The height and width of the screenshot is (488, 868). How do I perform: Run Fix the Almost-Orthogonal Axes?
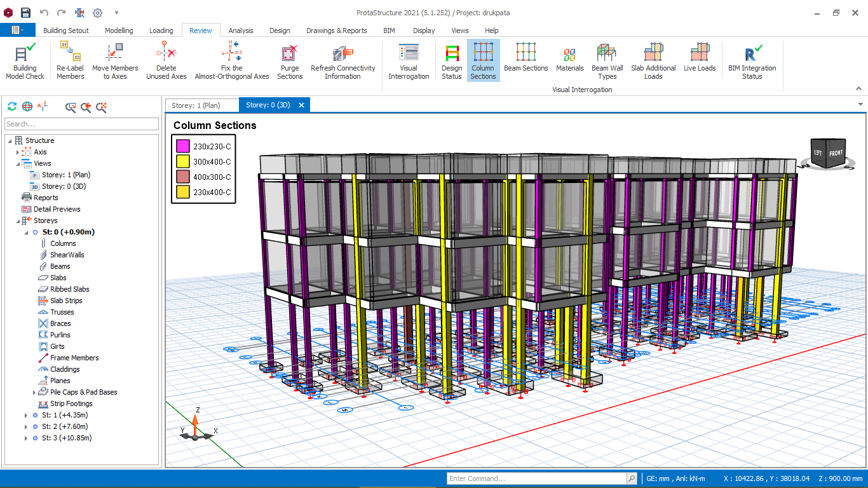[x=232, y=62]
